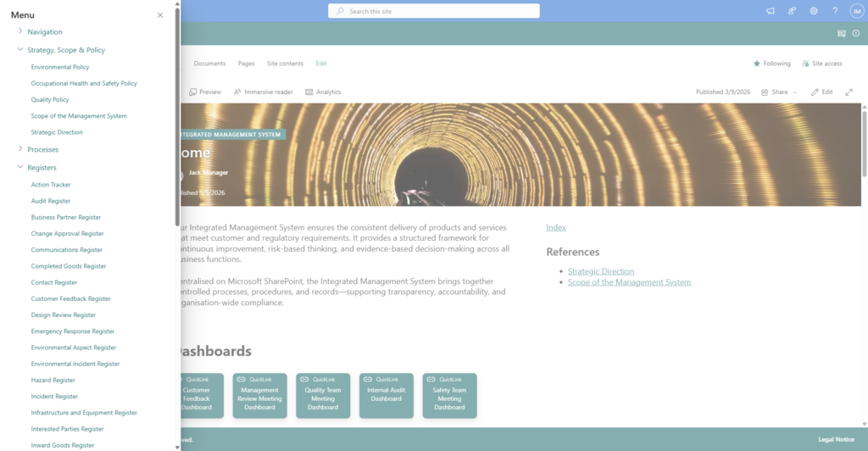This screenshot has height=451, width=868.
Task: Click the JM account avatar
Action: (856, 11)
